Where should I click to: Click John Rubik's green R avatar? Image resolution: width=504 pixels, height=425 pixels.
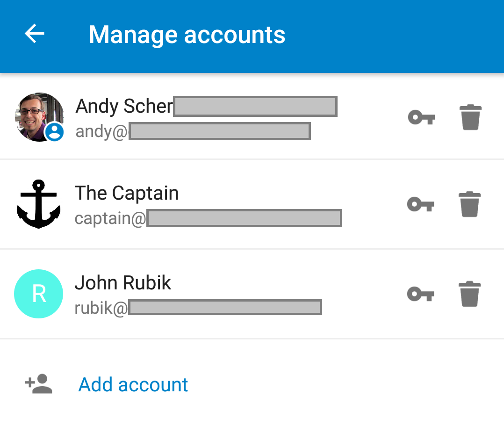(x=38, y=294)
